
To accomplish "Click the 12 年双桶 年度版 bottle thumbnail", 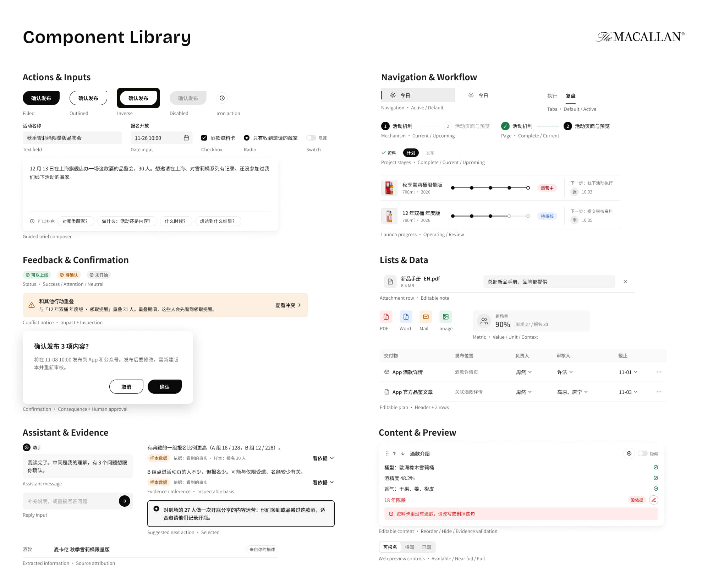I will (389, 216).
